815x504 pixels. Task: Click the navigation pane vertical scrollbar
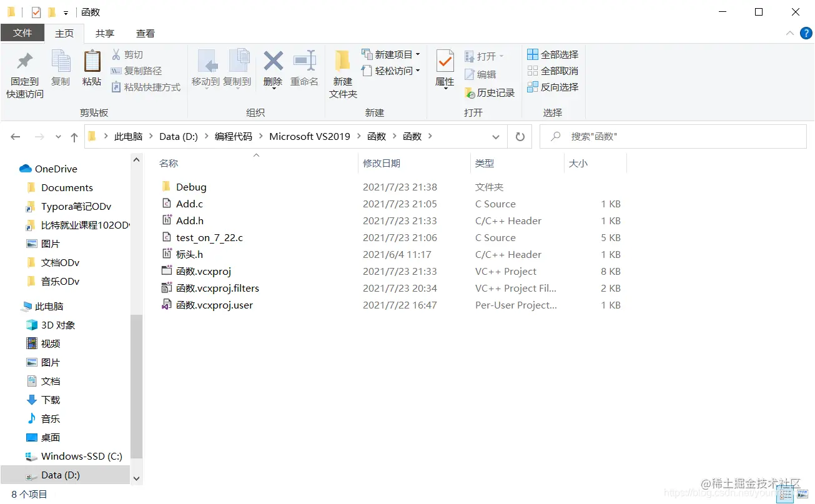(137, 387)
